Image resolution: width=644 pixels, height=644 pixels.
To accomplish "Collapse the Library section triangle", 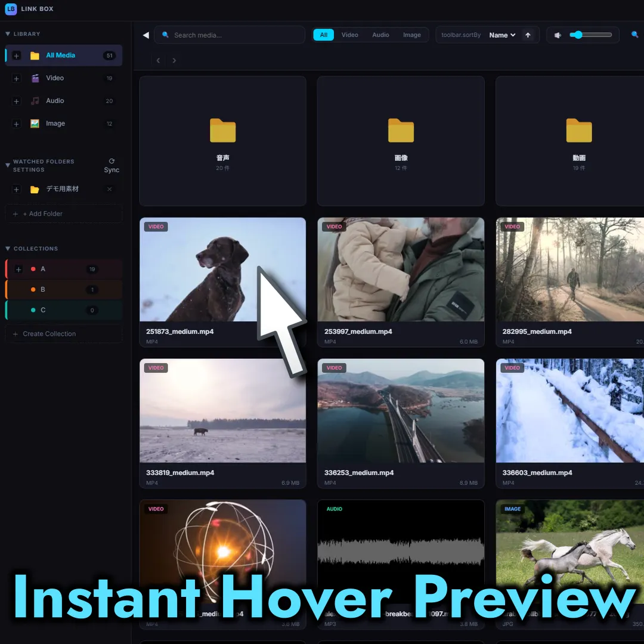I will coord(8,33).
